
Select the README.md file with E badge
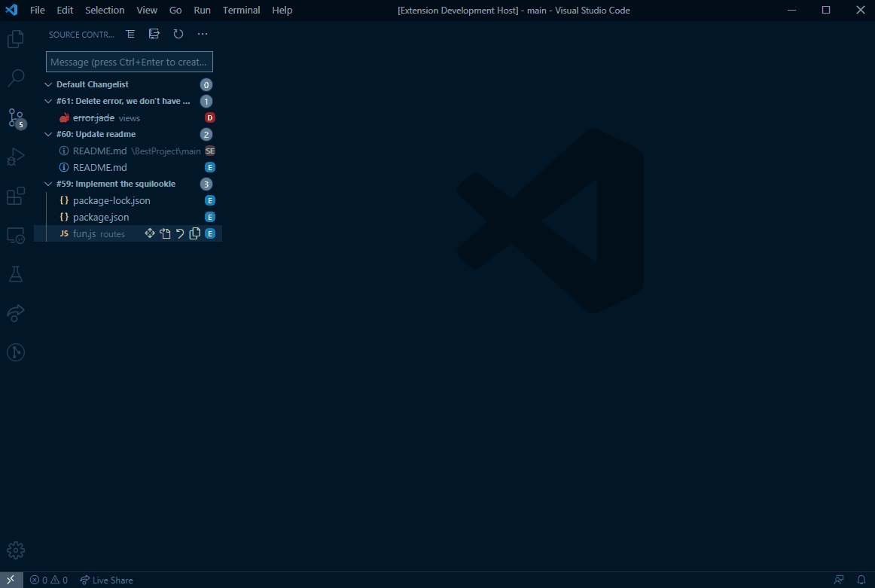coord(128,167)
